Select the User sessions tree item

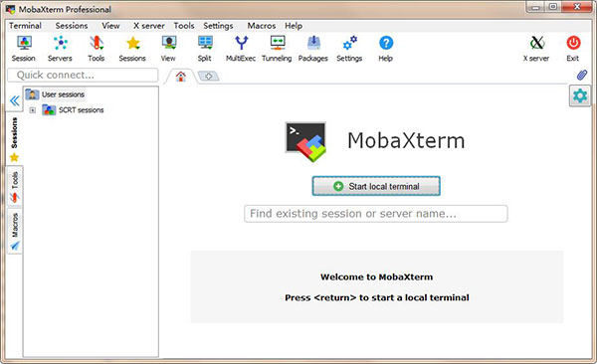point(55,94)
